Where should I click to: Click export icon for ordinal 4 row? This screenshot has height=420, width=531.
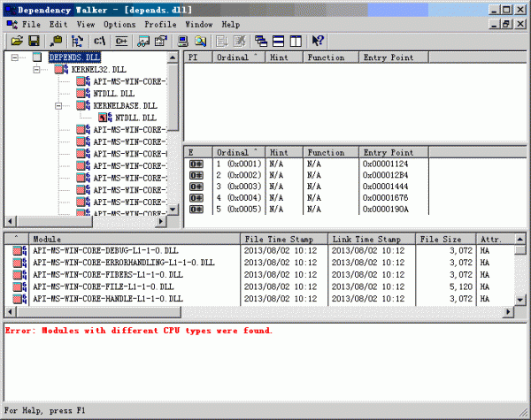point(196,198)
